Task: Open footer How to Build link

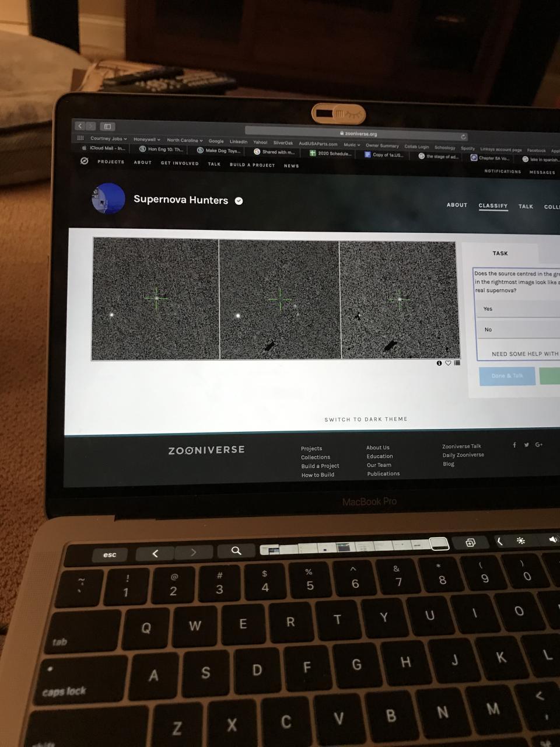Action: pos(318,475)
